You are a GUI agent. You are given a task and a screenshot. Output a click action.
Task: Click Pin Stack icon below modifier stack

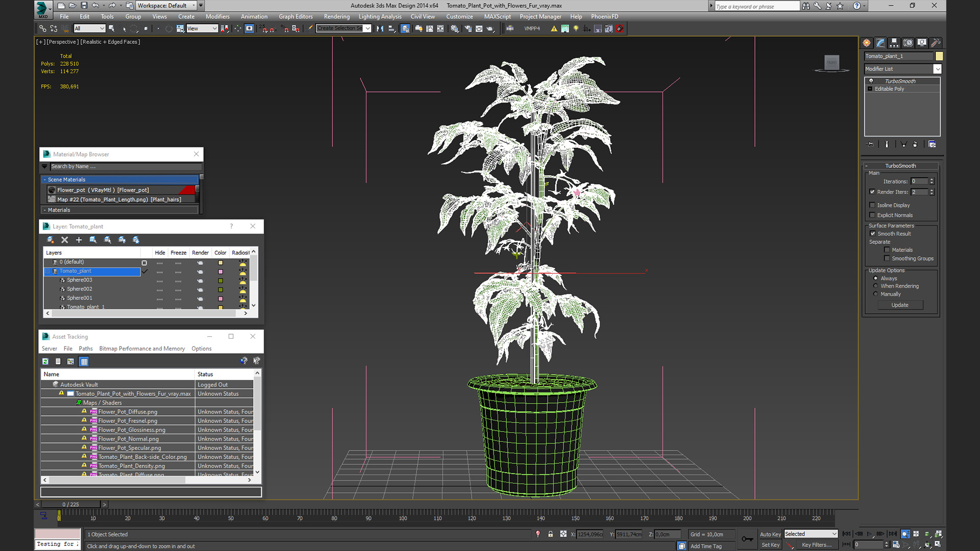(871, 144)
